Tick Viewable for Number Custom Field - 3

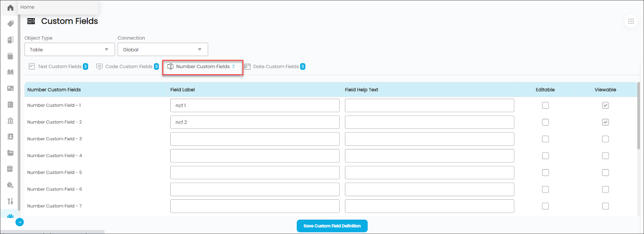605,139
